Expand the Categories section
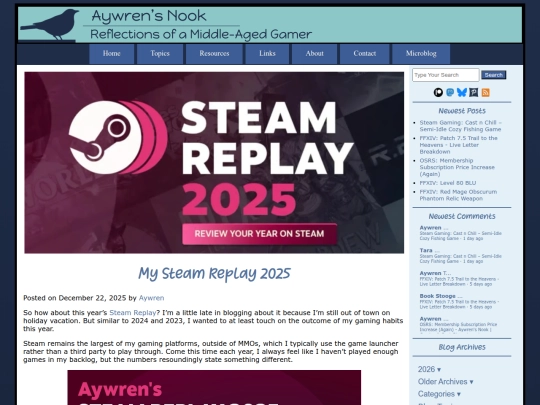Screen dimensions: 540x405 click(439, 394)
